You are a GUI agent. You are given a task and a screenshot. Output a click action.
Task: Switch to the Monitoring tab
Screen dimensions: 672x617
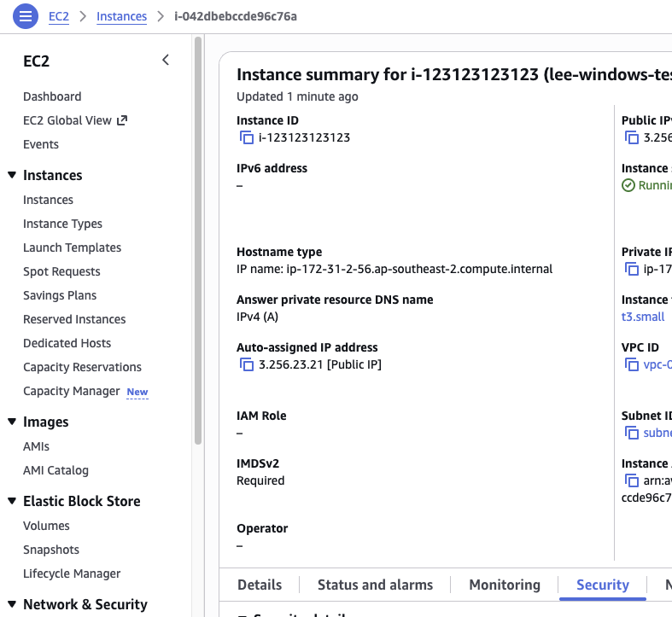[505, 585]
